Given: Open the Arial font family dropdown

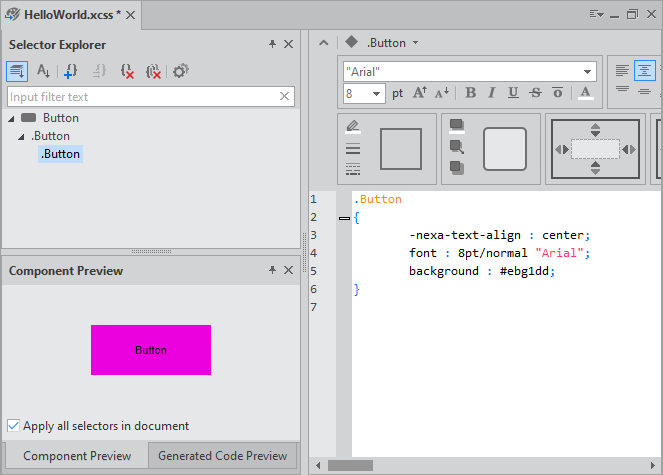Looking at the screenshot, I should click(588, 72).
